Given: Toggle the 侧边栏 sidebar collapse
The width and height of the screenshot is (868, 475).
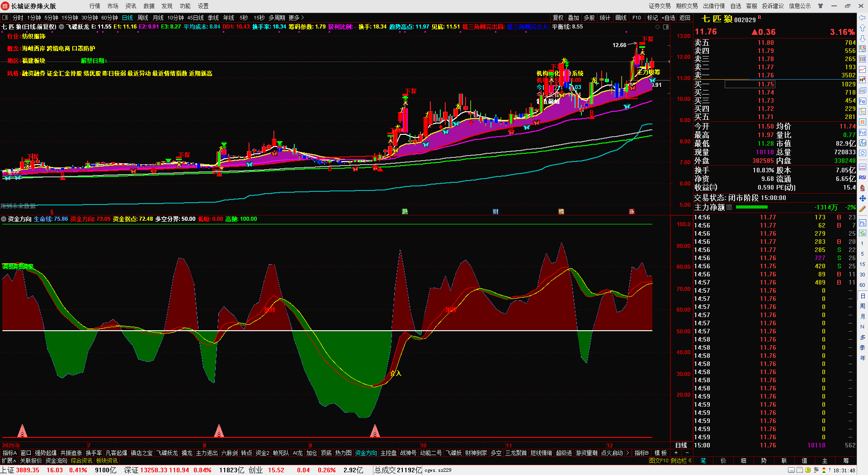Looking at the screenshot, I should (x=681, y=461).
